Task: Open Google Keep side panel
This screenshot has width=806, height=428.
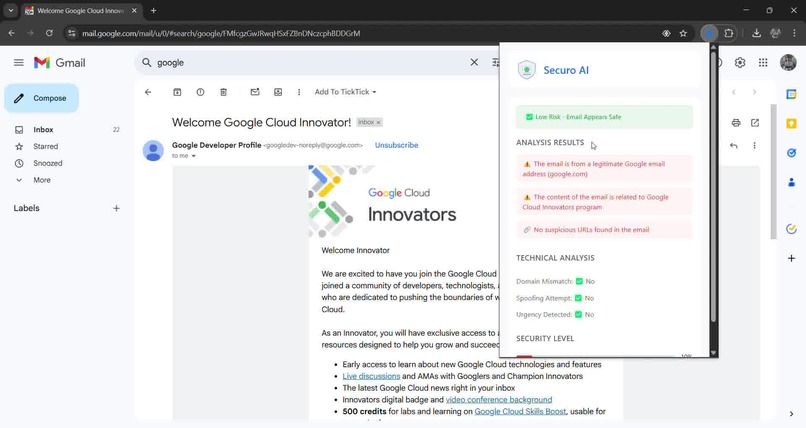Action: [791, 123]
